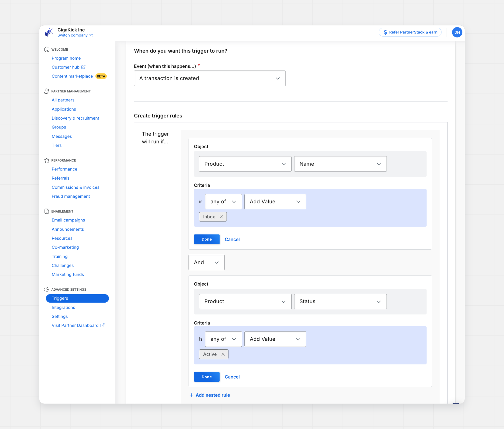The height and width of the screenshot is (429, 504).
Task: Click Add nested rule
Action: 210,395
